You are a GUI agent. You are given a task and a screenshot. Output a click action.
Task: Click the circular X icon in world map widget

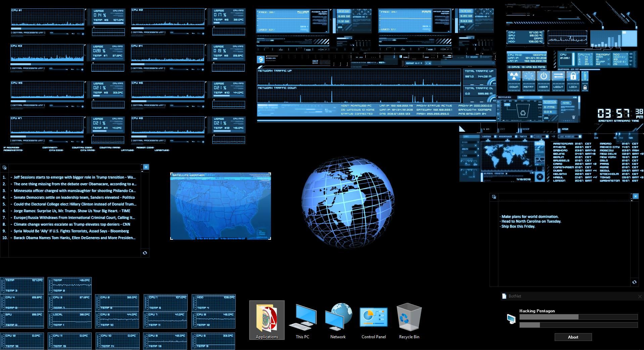point(540,177)
